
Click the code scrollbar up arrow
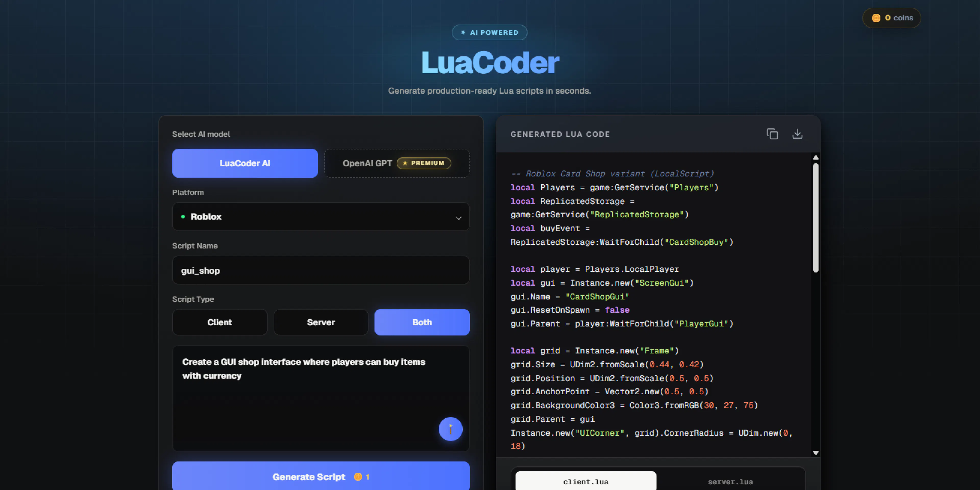[x=816, y=157]
